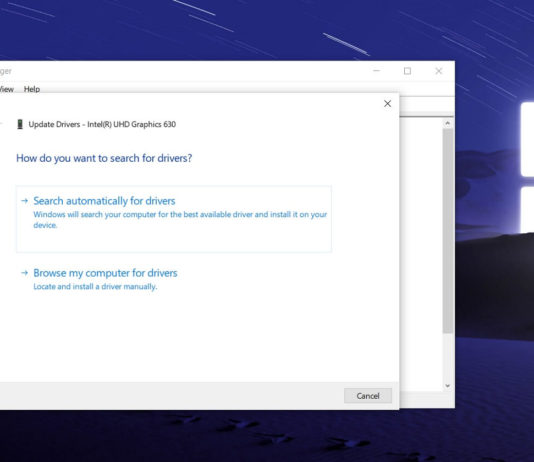Click the arrow beside Search automatically
The height and width of the screenshot is (462, 534).
tap(25, 201)
